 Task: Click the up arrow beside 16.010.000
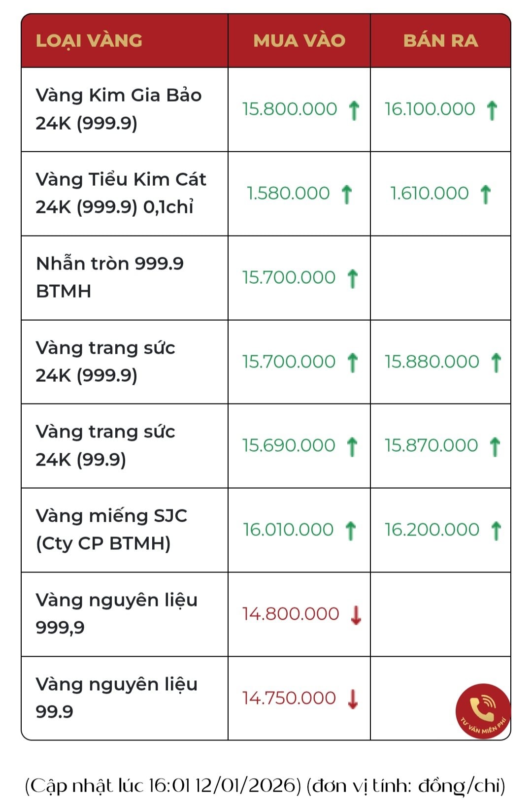pyautogui.click(x=351, y=531)
